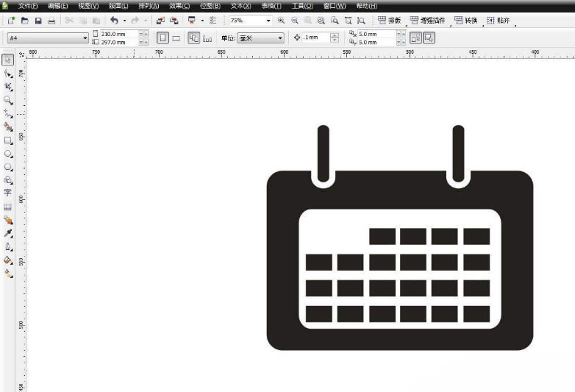575x392 pixels.
Task: Open the 75% zoom level dropdown
Action: click(x=250, y=21)
